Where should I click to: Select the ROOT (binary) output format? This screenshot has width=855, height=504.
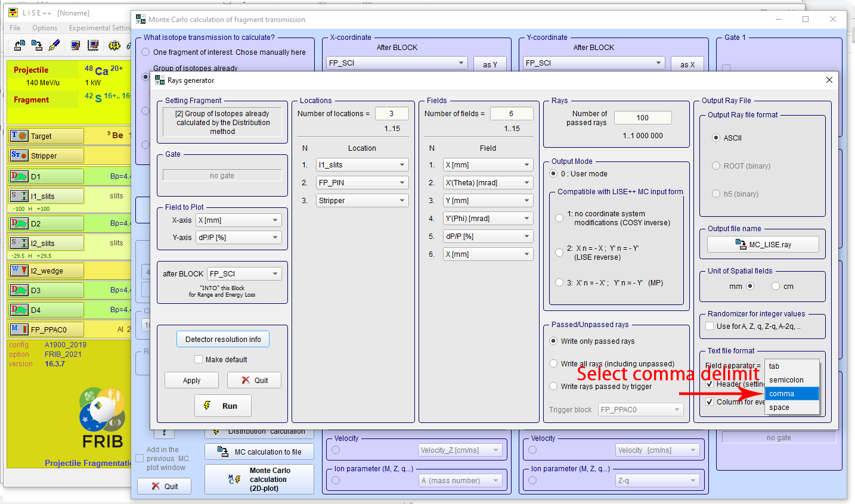[x=716, y=166]
